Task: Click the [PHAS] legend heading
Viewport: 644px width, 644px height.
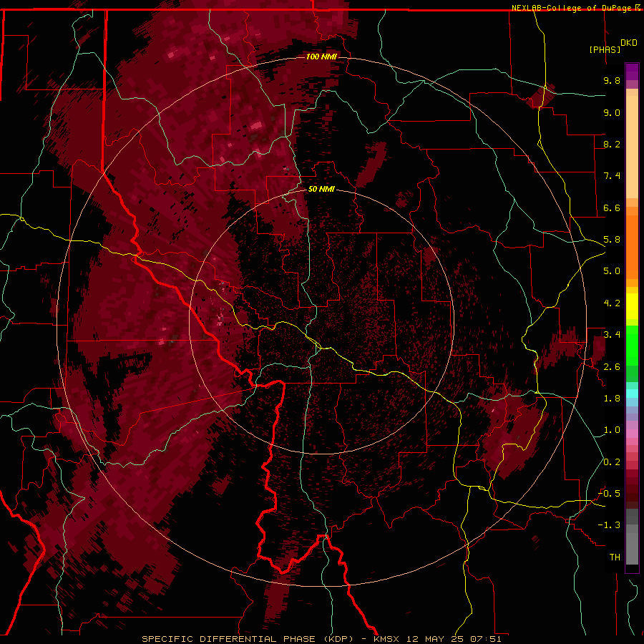Action: click(605, 49)
